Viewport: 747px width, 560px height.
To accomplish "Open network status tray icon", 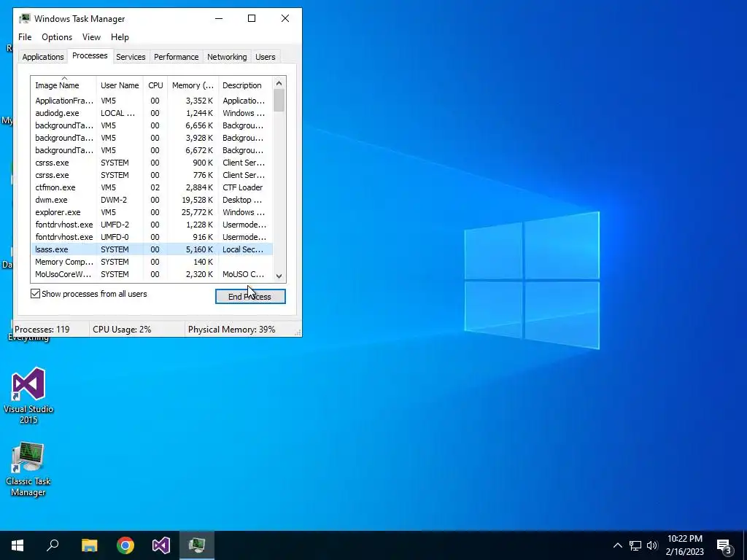I will tap(635, 545).
